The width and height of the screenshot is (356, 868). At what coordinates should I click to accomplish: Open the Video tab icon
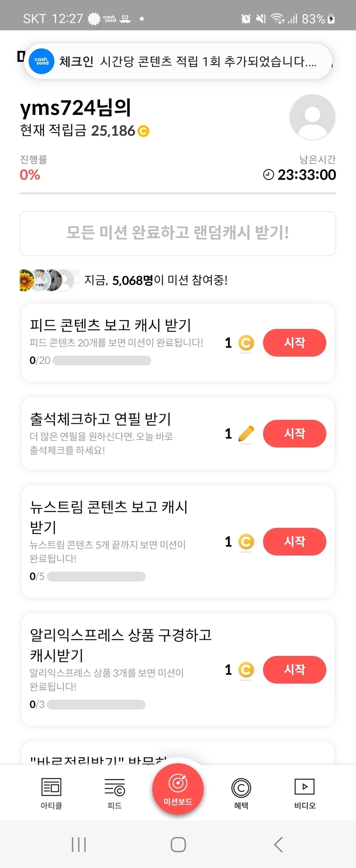[x=305, y=787]
